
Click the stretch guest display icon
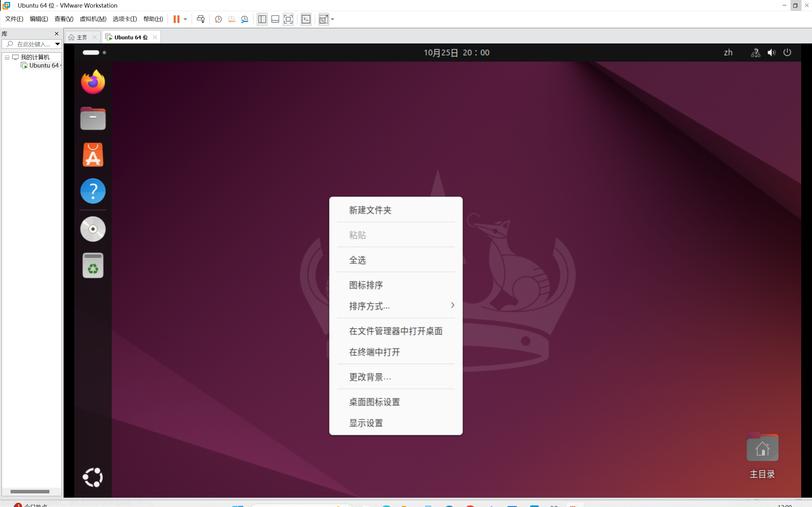tap(323, 19)
